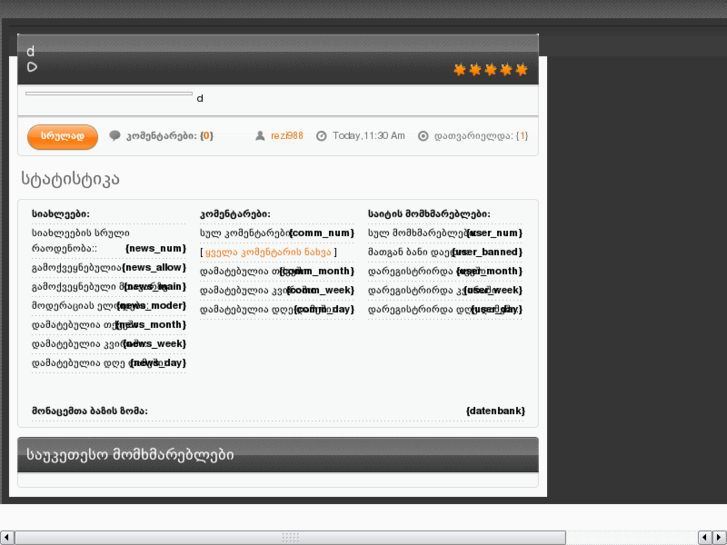
Task: Click the საუკეთესო მომხმარებლები panel header
Action: pyautogui.click(x=278, y=455)
